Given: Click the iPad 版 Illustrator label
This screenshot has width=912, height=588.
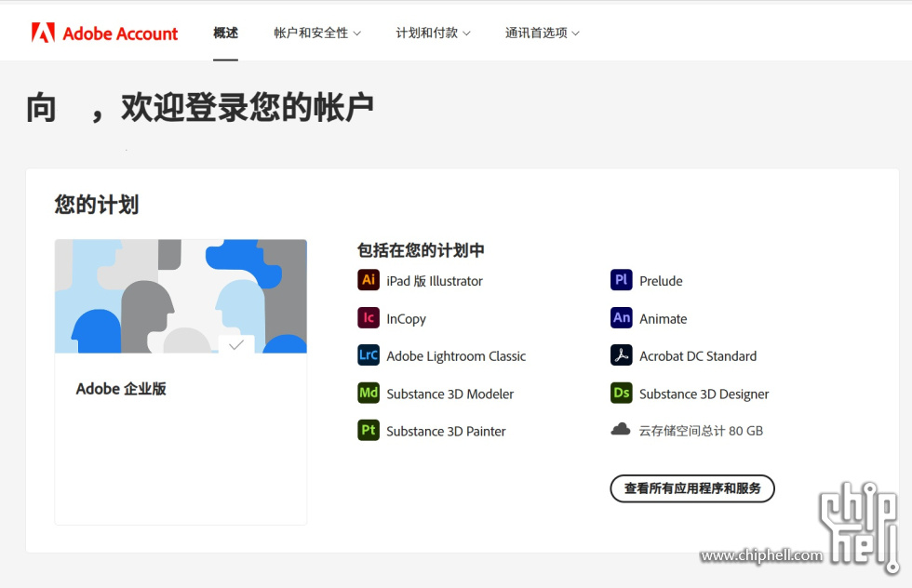Looking at the screenshot, I should tap(435, 281).
